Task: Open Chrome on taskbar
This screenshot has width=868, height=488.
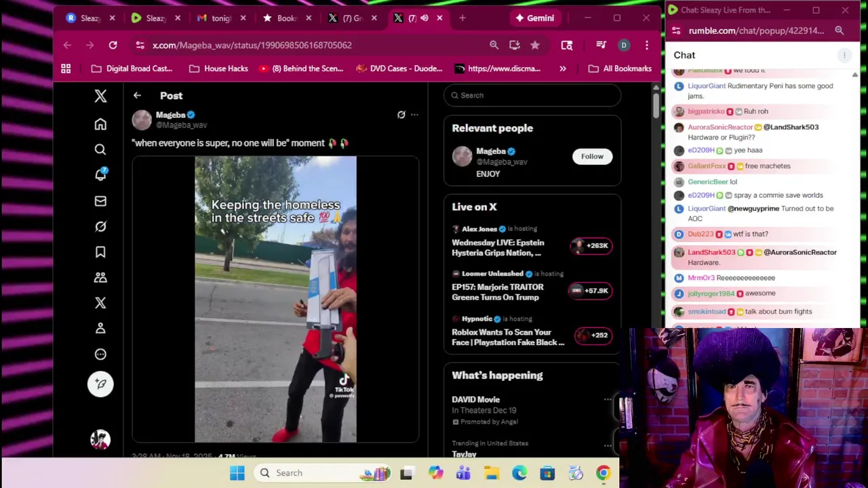Action: click(603, 473)
